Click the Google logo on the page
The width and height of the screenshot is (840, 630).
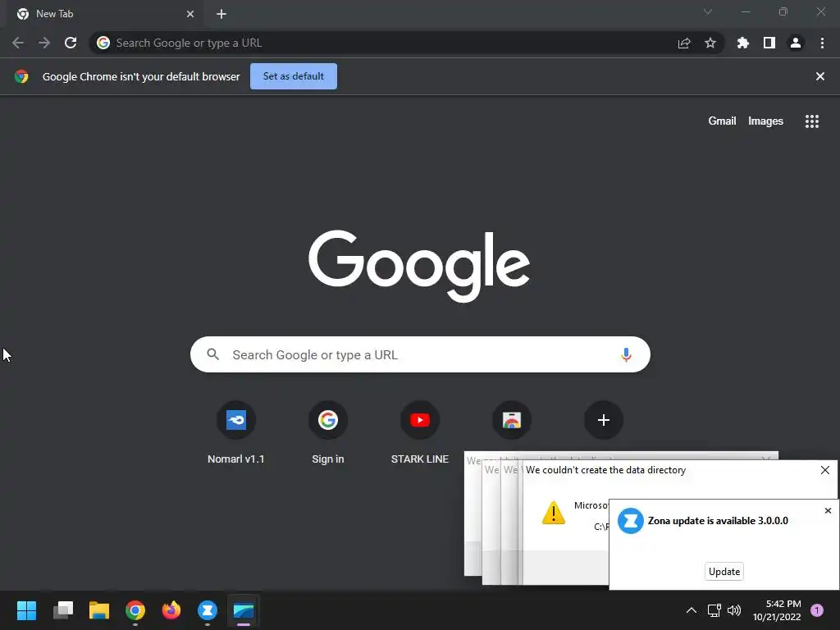(419, 266)
